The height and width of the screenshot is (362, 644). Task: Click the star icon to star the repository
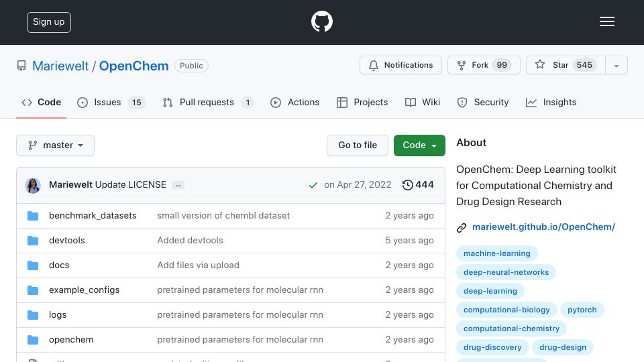539,64
